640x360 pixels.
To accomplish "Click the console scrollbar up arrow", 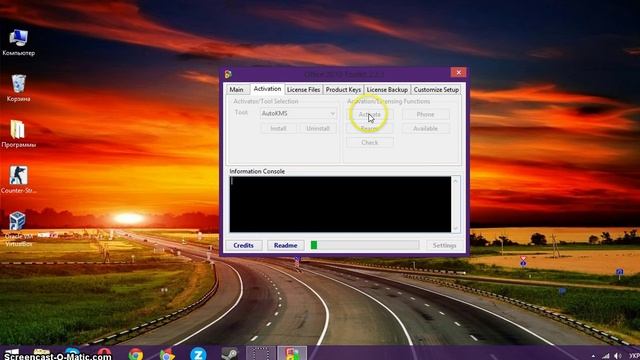I will click(x=456, y=180).
